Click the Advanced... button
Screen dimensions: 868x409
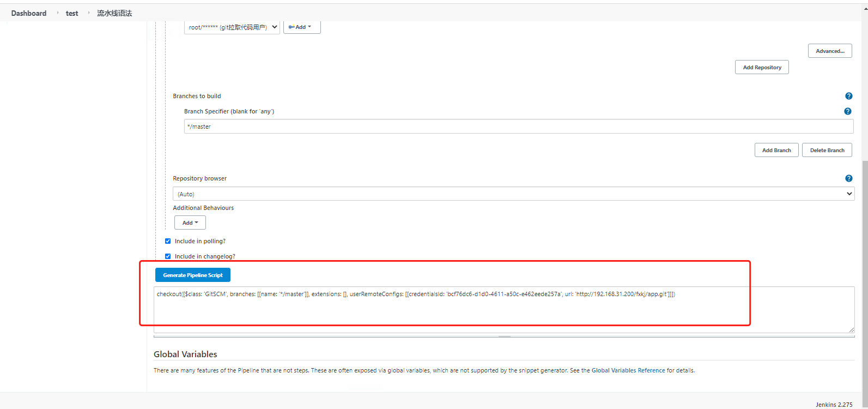click(830, 51)
